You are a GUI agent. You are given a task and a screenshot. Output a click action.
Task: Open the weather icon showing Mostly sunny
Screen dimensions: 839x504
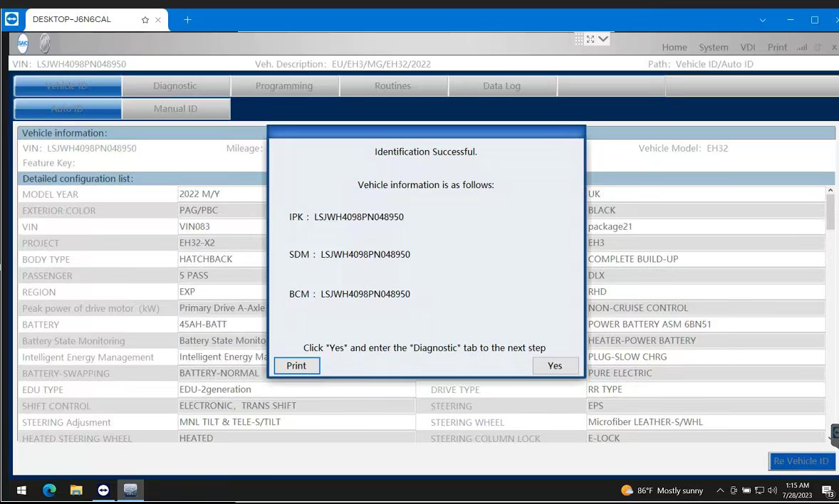(626, 490)
